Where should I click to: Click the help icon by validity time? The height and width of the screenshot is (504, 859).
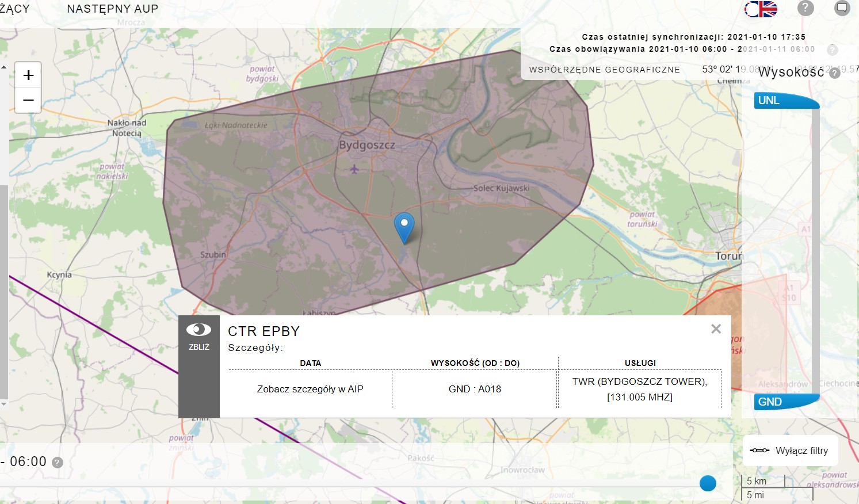tap(832, 49)
